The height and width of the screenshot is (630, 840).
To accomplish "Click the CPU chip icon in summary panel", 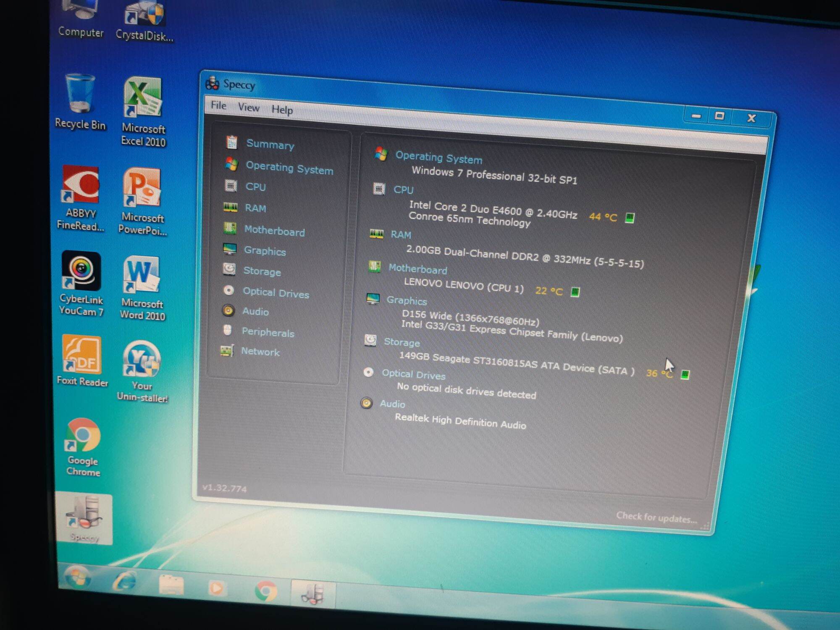I will [x=379, y=189].
